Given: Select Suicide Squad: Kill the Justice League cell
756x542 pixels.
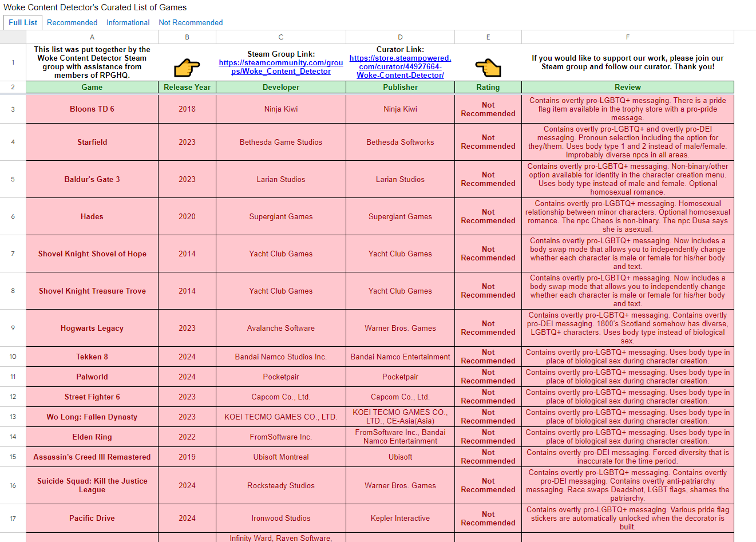Looking at the screenshot, I should (92, 485).
